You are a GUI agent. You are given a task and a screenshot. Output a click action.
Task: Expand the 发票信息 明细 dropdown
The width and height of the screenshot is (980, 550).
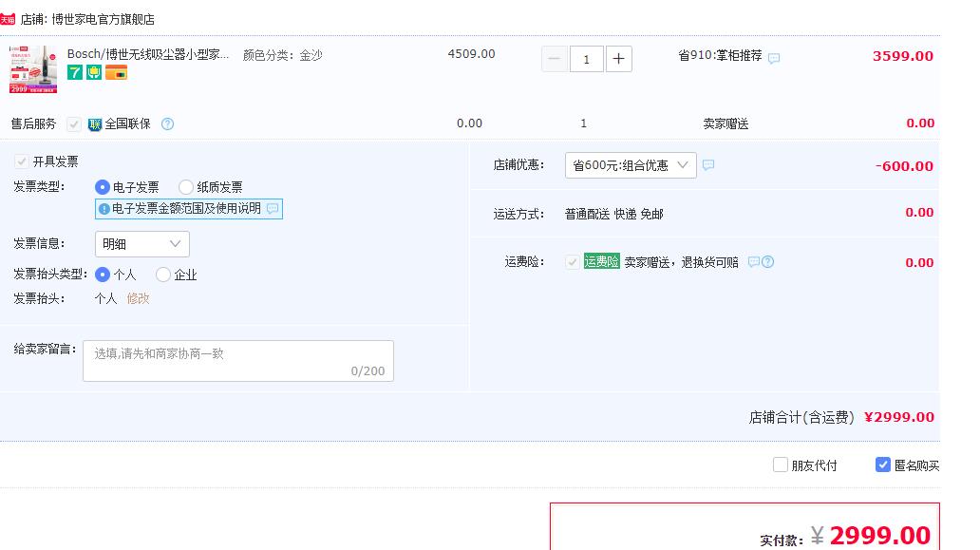[141, 244]
